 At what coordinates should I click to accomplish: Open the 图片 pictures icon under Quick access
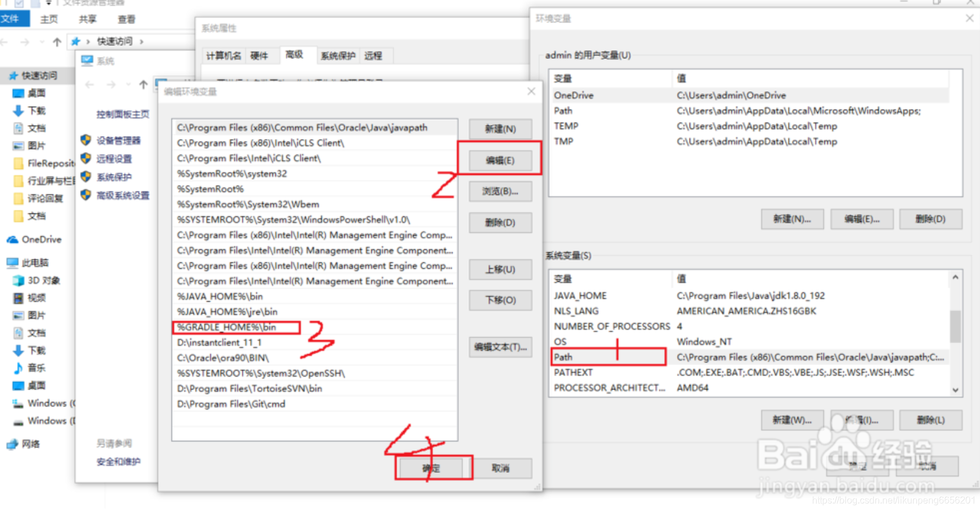[18, 146]
